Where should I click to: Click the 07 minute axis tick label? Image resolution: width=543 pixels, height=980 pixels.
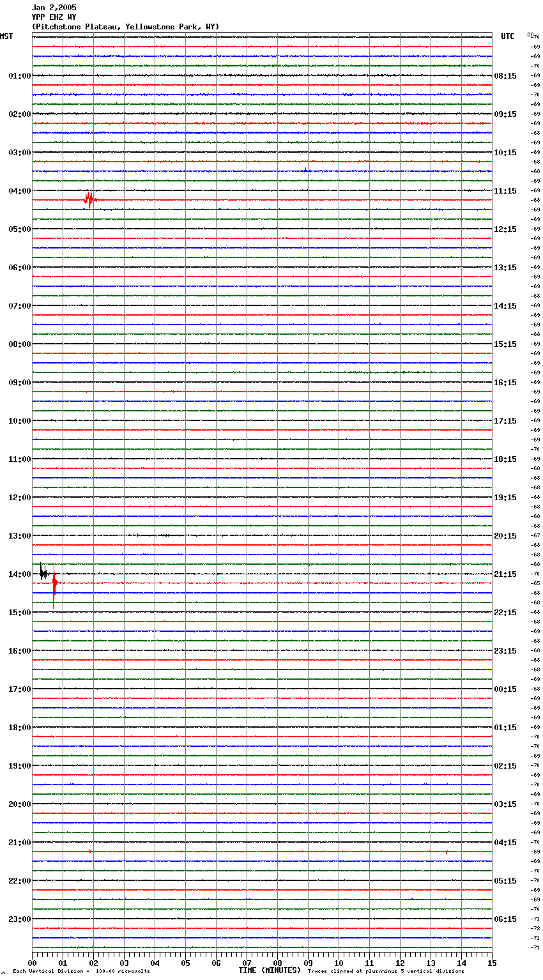(x=247, y=963)
